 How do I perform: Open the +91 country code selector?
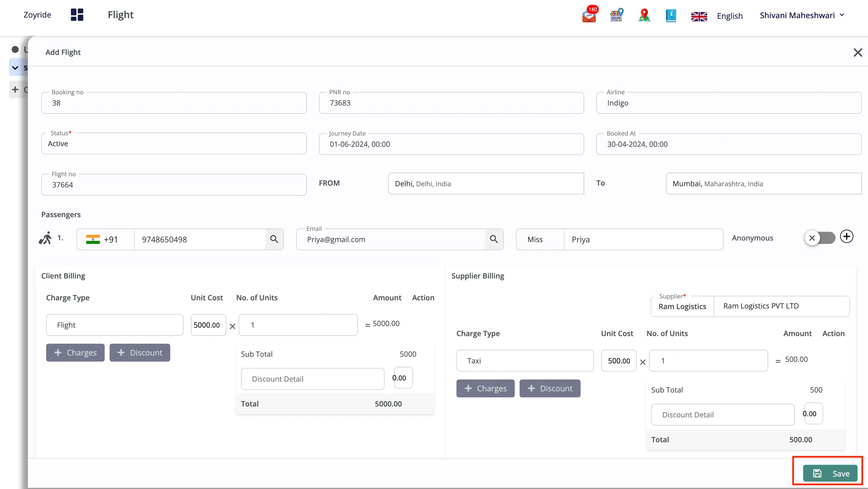click(106, 239)
